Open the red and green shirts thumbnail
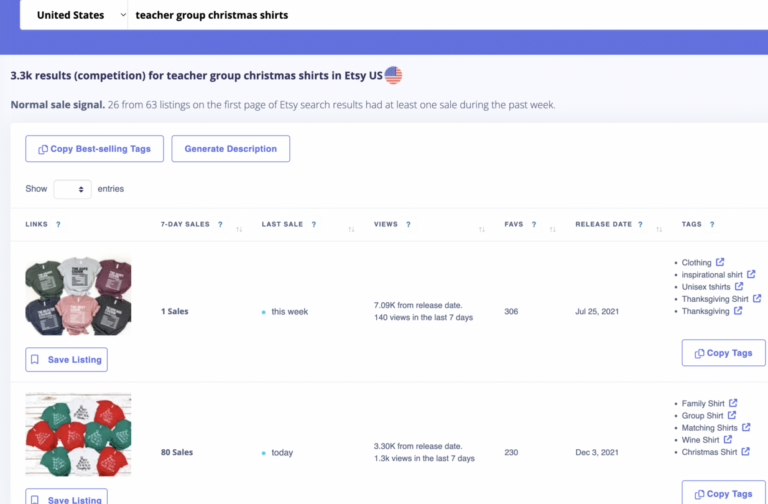Screen dimensions: 768x504 point(78,434)
